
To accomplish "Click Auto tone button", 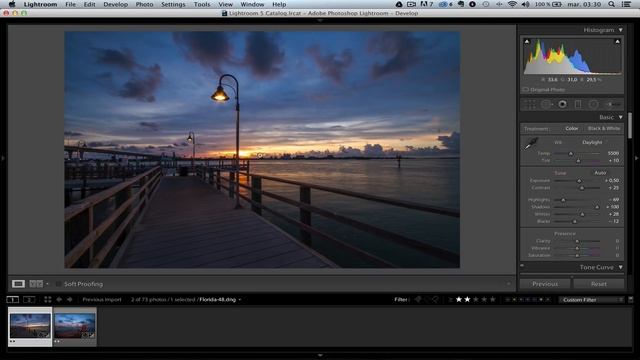I will click(x=600, y=173).
